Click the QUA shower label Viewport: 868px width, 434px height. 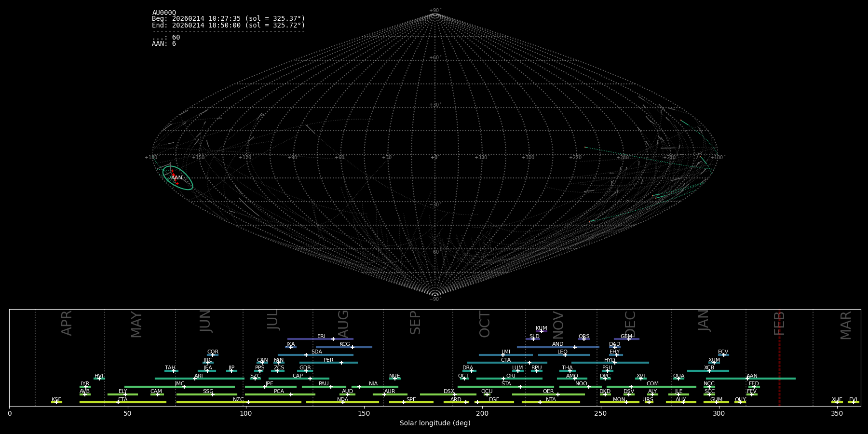click(x=678, y=376)
